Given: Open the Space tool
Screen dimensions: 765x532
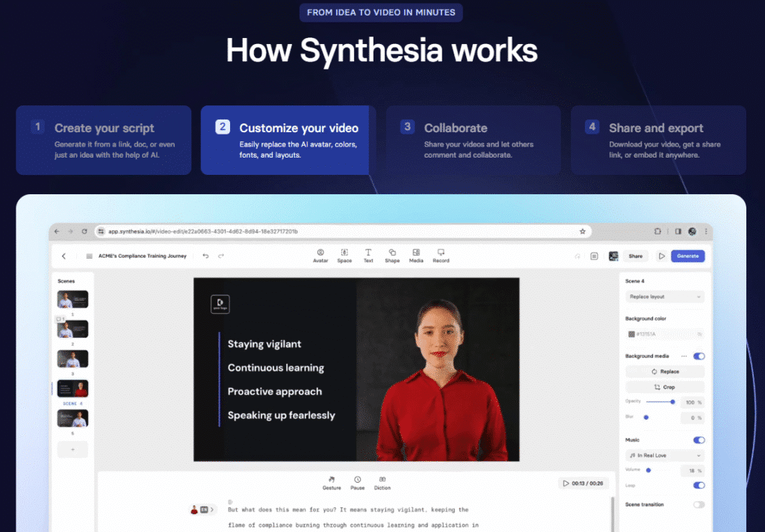Looking at the screenshot, I should 344,256.
